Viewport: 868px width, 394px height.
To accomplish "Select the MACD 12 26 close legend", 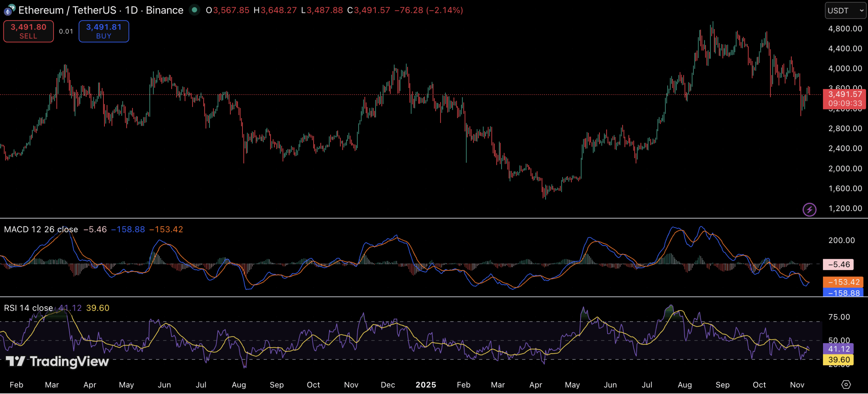I will tap(41, 229).
